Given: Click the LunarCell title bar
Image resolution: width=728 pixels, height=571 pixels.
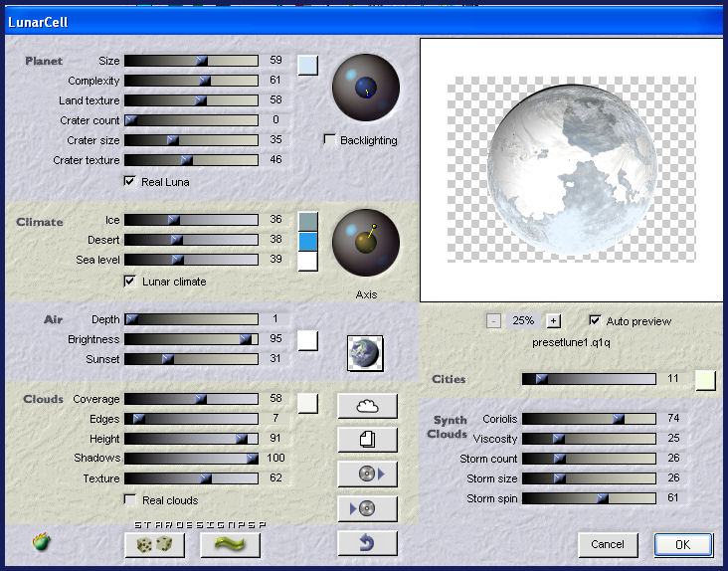Looking at the screenshot, I should [364, 22].
